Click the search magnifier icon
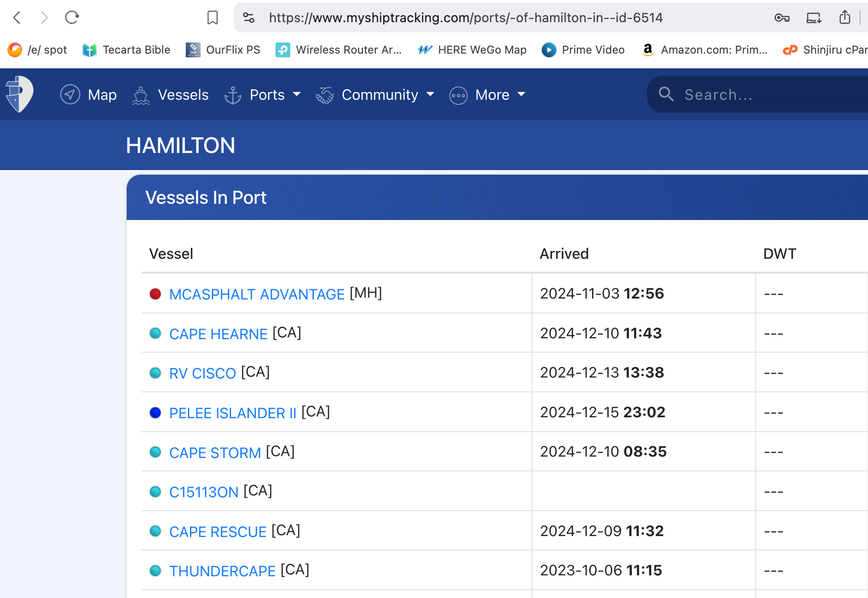Screen dimensions: 868x598 coord(667,94)
